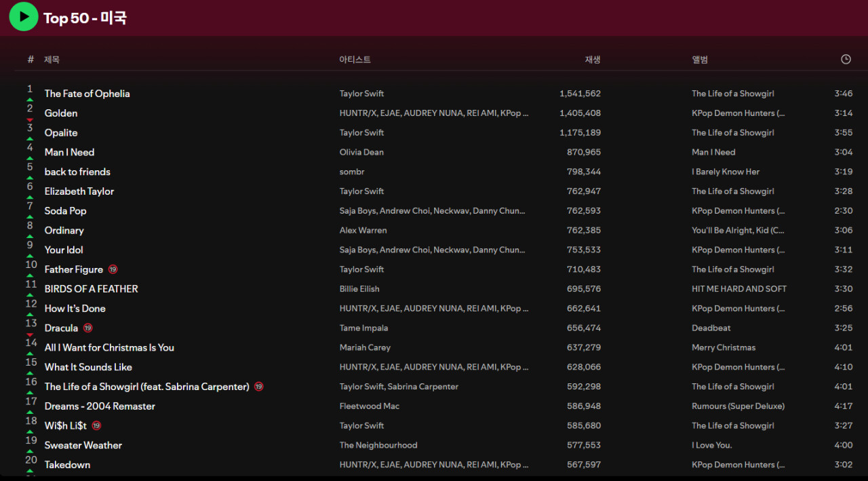Open artist Olivia Dean

361,152
